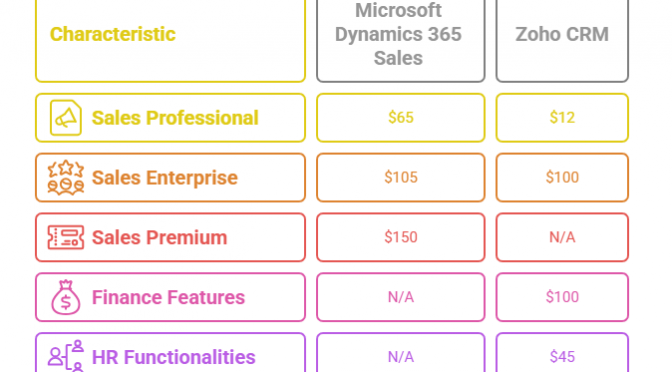Click the stars and people Sales Enterprise icon
This screenshot has height=372, width=672.
(x=66, y=177)
